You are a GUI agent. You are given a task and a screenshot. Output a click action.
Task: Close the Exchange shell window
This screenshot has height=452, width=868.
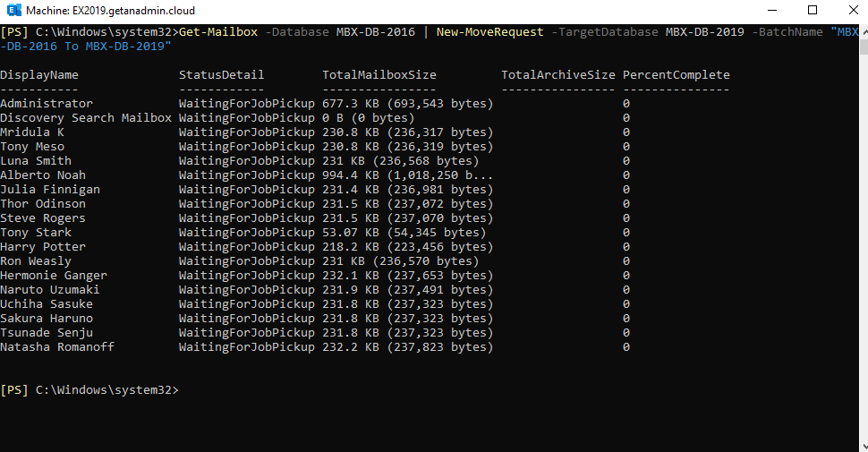point(853,10)
